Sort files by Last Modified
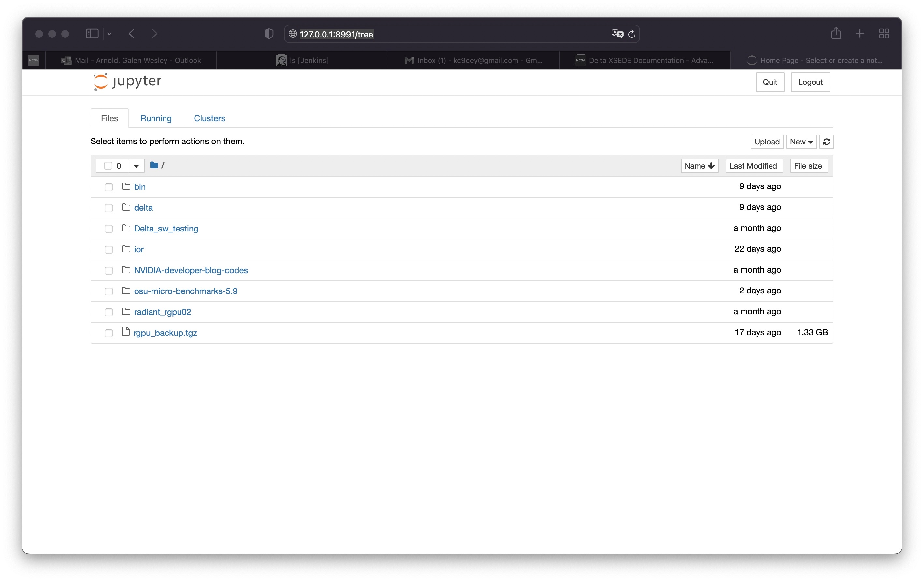Viewport: 924px width, 581px height. [x=754, y=166]
